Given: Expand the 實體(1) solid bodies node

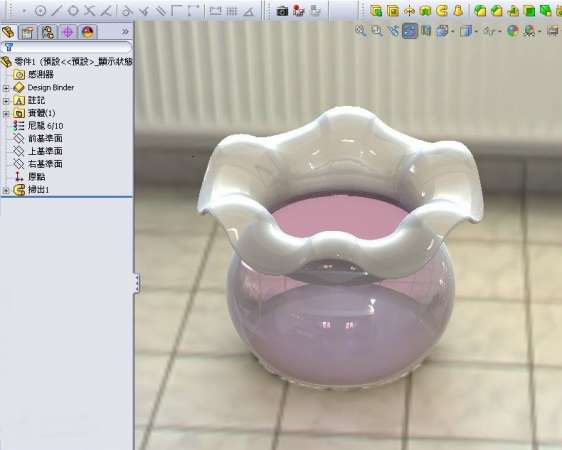Looking at the screenshot, I should pos(6,114).
